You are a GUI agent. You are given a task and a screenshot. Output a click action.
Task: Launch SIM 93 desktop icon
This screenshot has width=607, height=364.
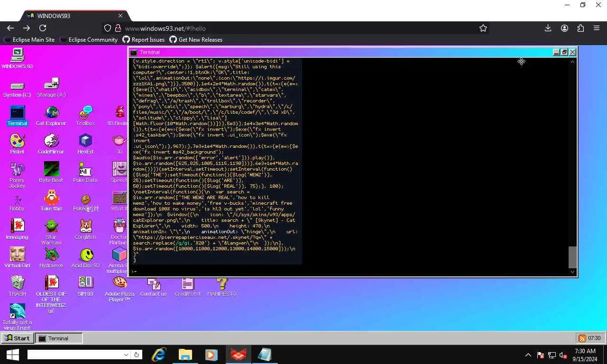pyautogui.click(x=85, y=286)
